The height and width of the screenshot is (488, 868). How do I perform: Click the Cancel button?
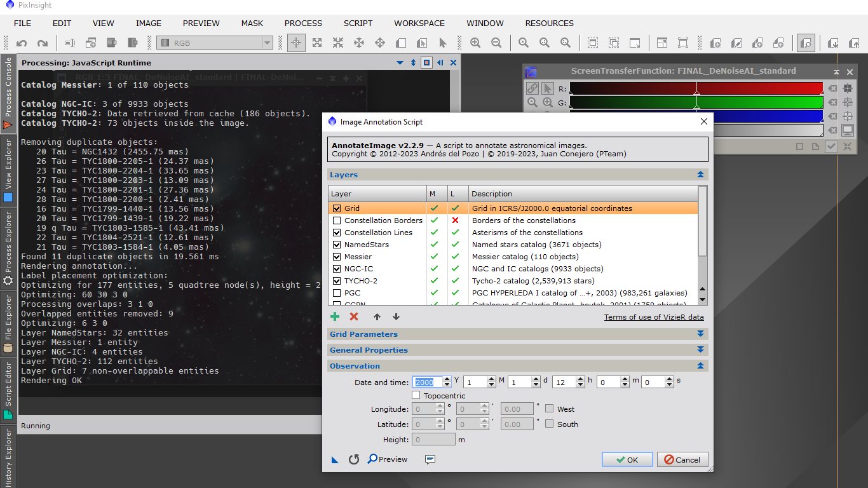682,459
